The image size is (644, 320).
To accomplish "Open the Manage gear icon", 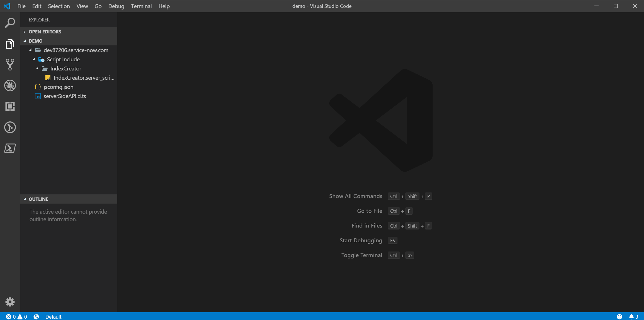I will (10, 302).
